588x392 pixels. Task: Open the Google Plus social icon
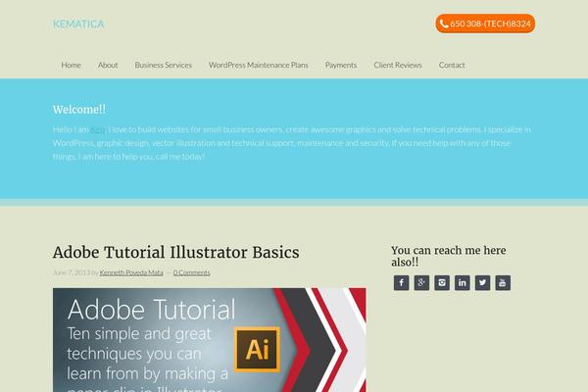click(421, 283)
